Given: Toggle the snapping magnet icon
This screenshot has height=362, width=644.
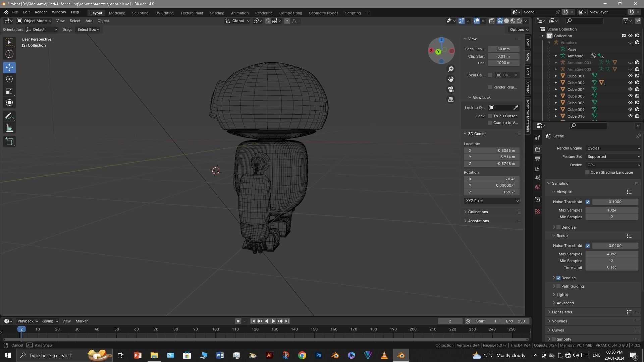Looking at the screenshot, I should click(268, 21).
